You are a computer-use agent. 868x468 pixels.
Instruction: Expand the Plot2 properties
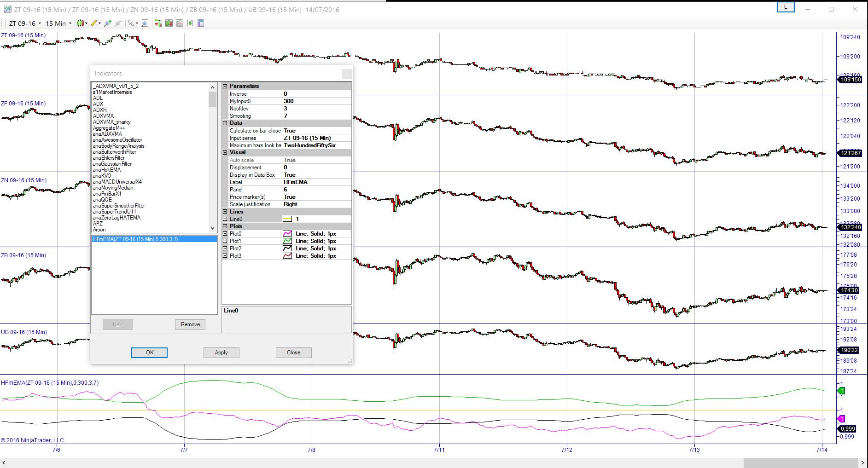pyautogui.click(x=225, y=248)
